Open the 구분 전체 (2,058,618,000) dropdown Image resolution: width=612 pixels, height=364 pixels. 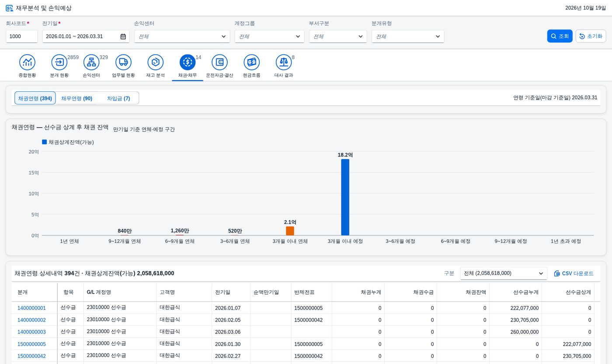click(504, 274)
